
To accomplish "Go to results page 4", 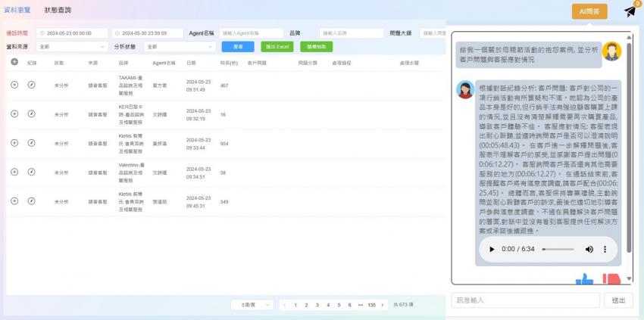I will [x=328, y=305].
